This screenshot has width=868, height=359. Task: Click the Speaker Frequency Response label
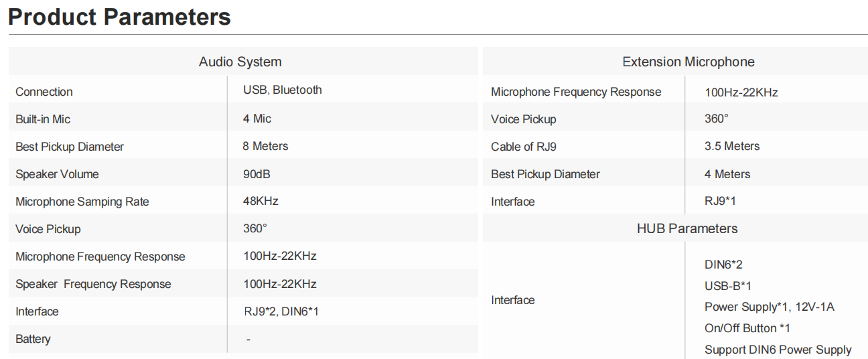click(x=93, y=284)
